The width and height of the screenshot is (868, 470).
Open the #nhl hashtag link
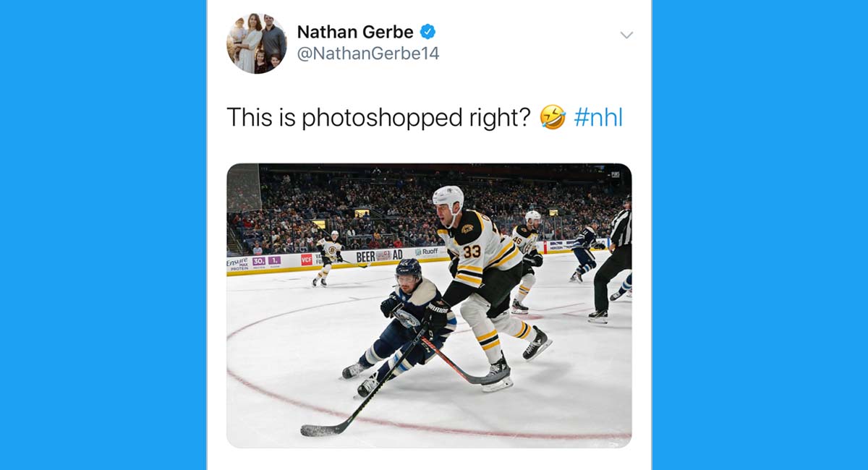(x=598, y=116)
